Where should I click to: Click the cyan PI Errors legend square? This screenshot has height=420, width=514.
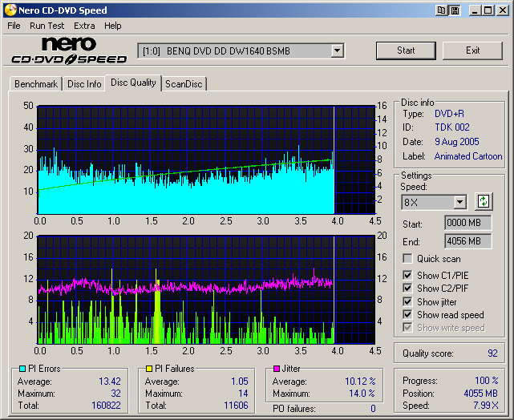pyautogui.click(x=22, y=369)
